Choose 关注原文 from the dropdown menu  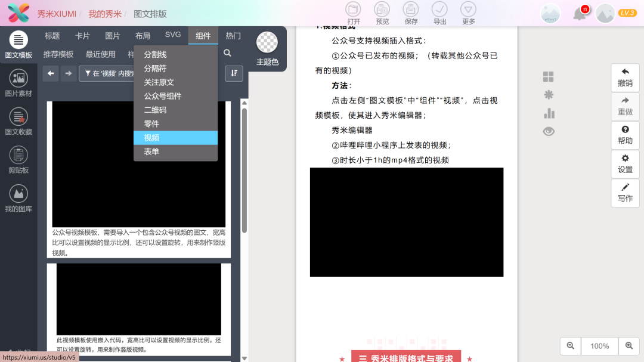tap(175, 82)
